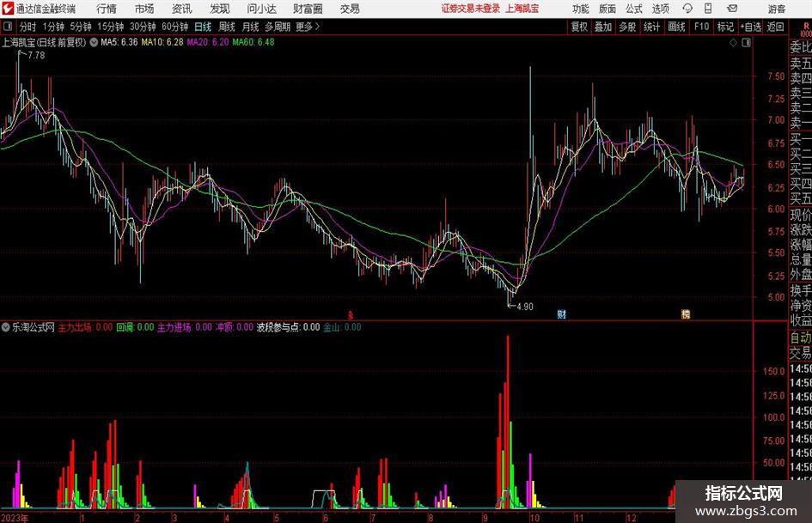
Task: Click the MA5: 6.36 indicator label
Action: pos(119,42)
